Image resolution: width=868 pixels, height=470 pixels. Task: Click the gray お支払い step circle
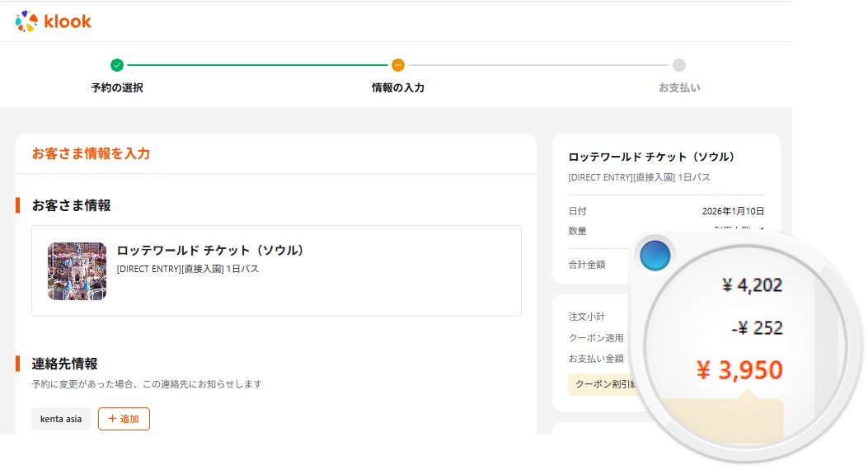678,65
